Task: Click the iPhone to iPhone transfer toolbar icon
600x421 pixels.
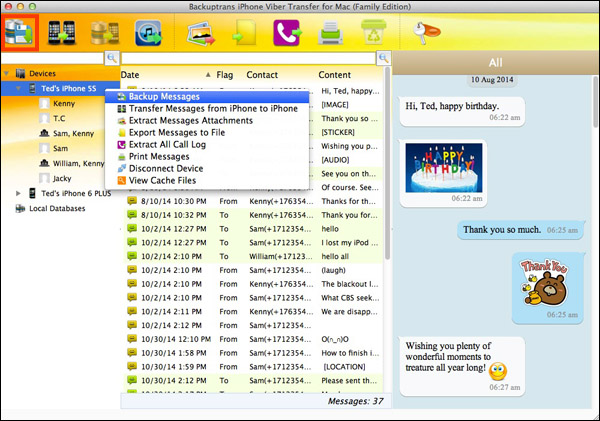Action: coord(62,33)
